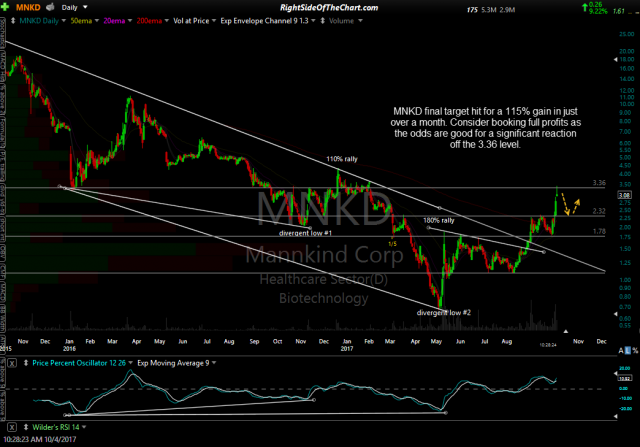Click the MNKD ticker symbol field
The image size is (640, 447).
(28, 7)
